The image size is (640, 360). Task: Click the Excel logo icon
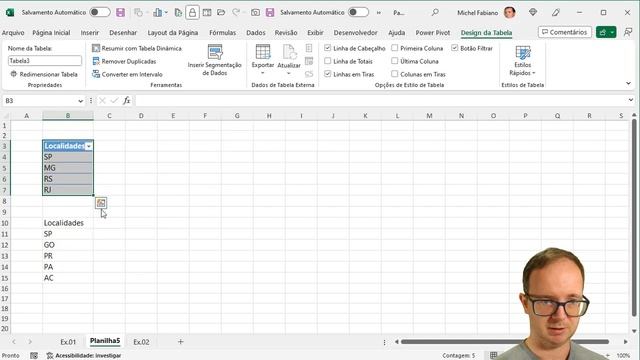pyautogui.click(x=10, y=13)
